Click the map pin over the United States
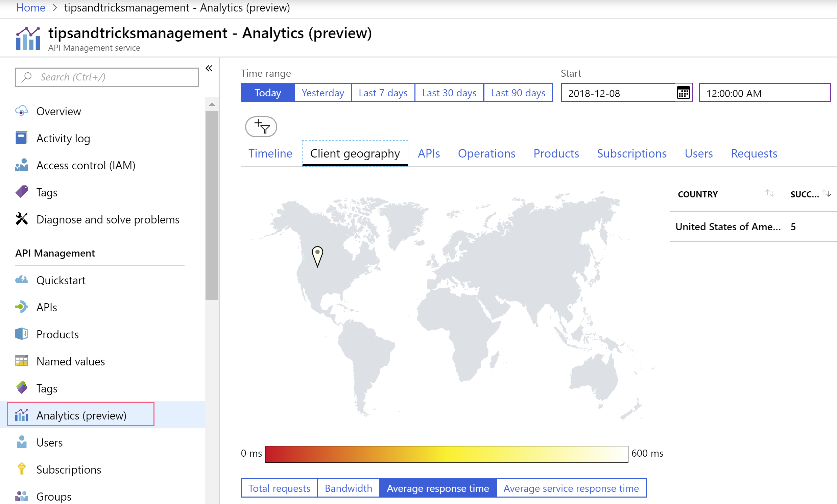This screenshot has width=837, height=504. pyautogui.click(x=317, y=257)
